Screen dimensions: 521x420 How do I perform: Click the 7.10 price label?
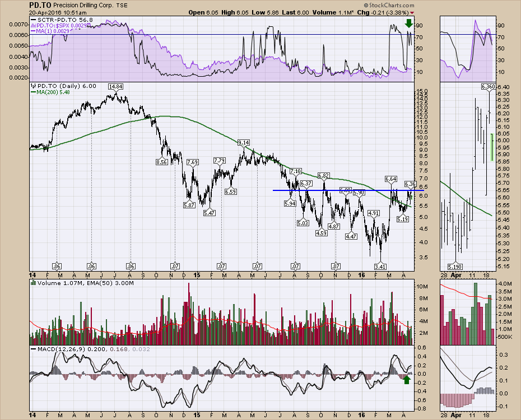[x=295, y=171]
